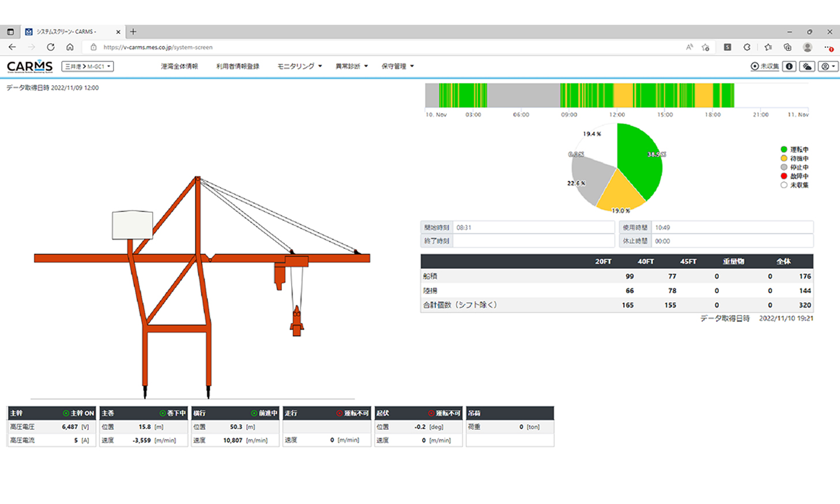
Task: Click the 40FT column header
Action: (x=646, y=262)
